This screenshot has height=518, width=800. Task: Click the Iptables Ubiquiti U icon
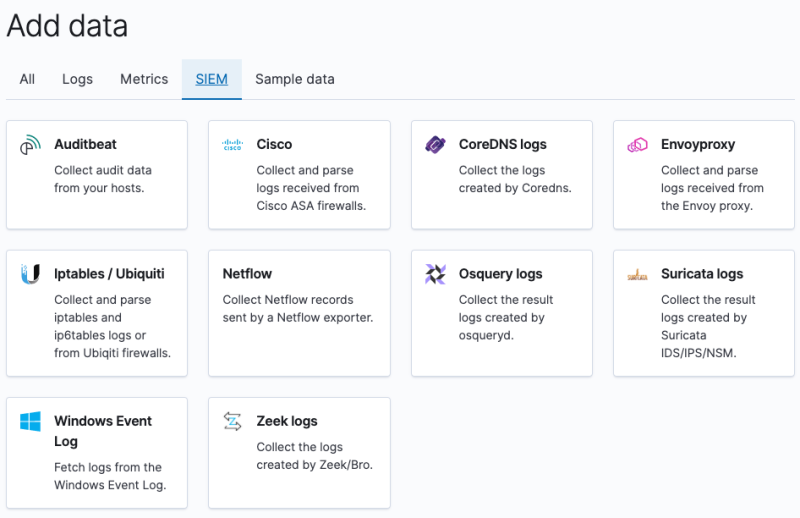pos(30,274)
